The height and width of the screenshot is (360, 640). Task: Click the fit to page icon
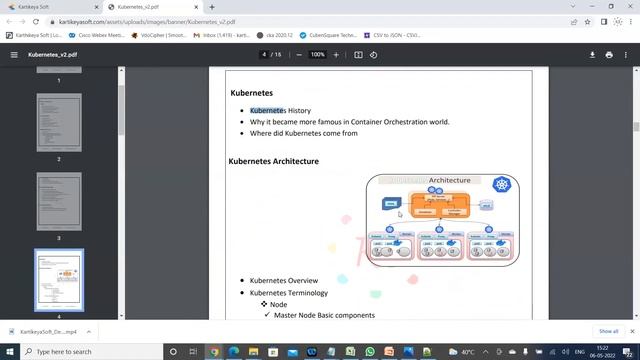point(358,55)
